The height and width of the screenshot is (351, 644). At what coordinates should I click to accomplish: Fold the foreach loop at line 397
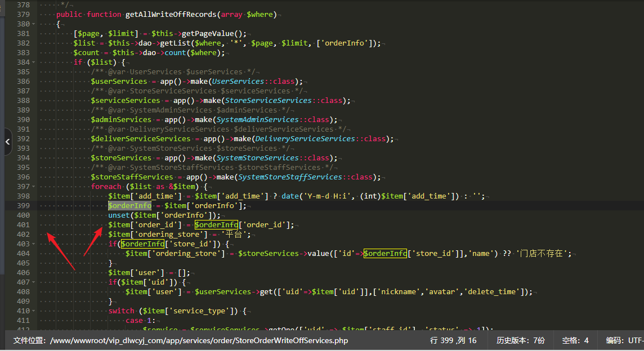(34, 187)
